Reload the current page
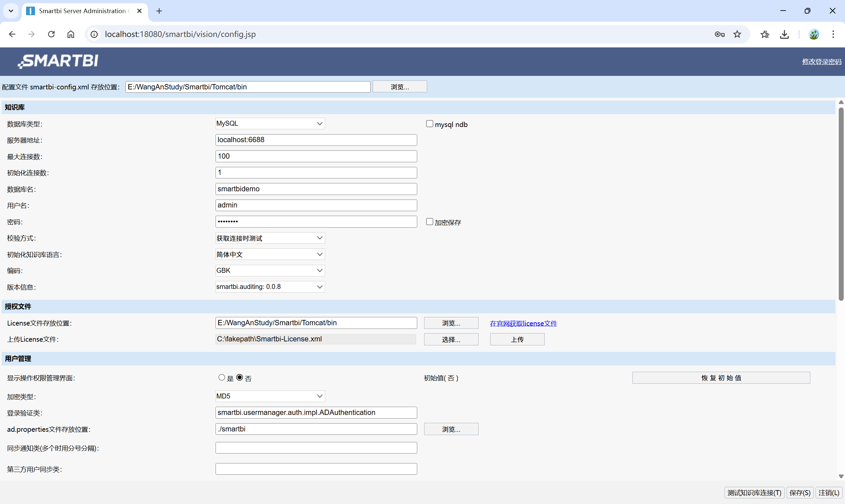The image size is (845, 504). (x=51, y=34)
